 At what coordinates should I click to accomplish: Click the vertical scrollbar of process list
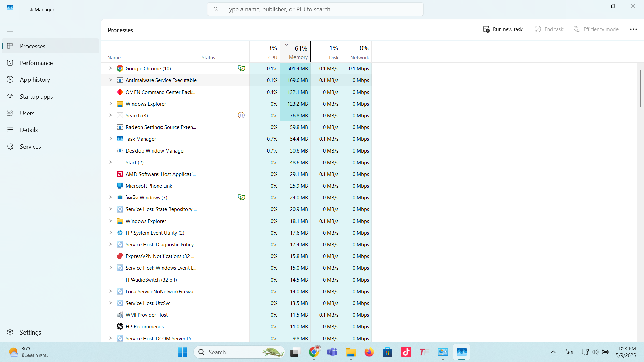[x=640, y=88]
